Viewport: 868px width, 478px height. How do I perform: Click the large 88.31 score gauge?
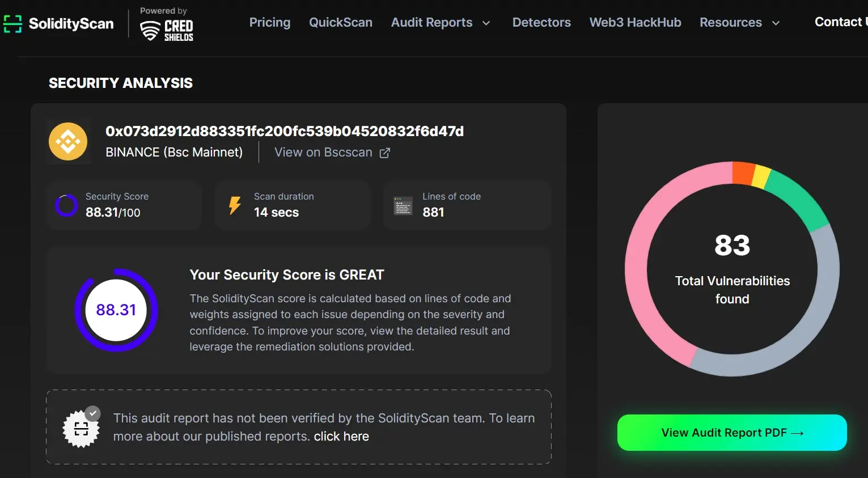(116, 310)
